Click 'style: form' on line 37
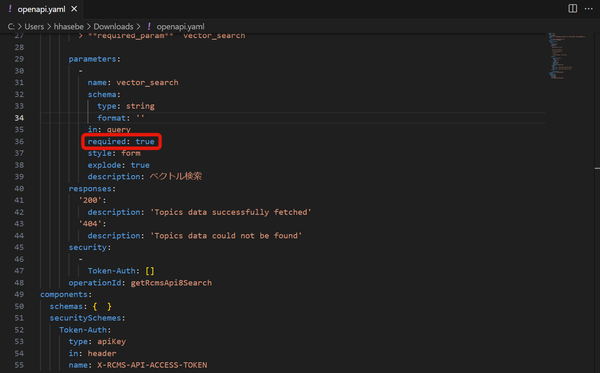Screen dimensions: 600x373 [114, 153]
